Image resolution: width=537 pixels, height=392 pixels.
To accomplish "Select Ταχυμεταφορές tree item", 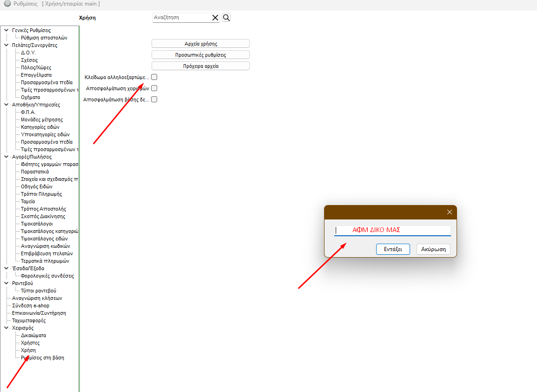I will click(29, 320).
